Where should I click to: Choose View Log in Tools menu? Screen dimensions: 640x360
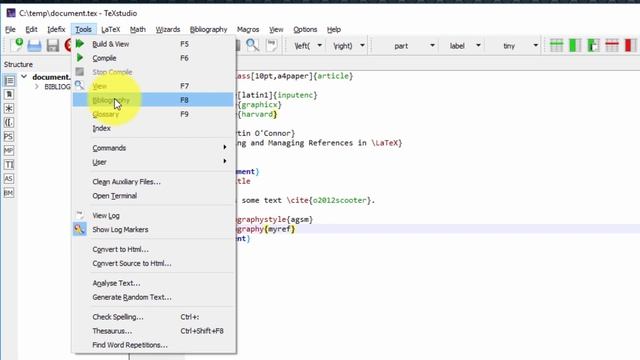153,216
